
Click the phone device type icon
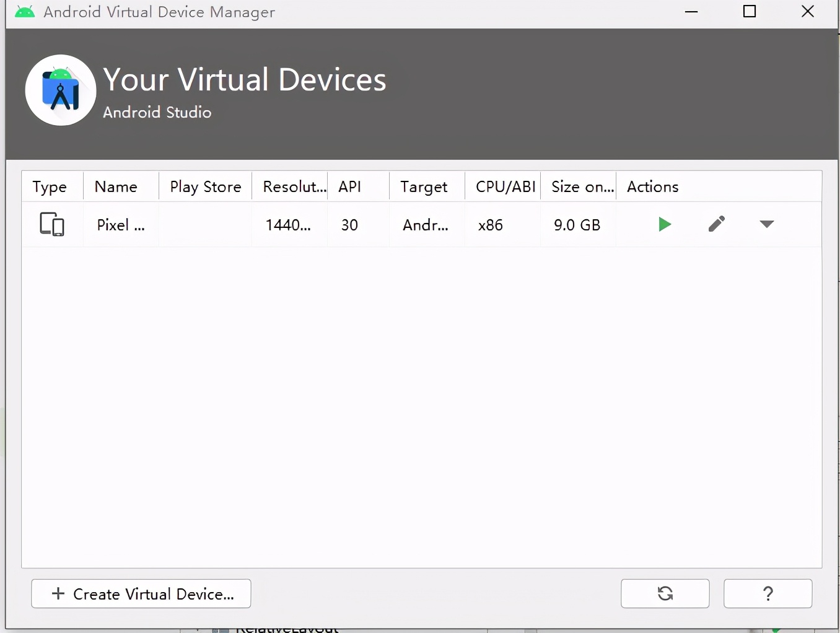coord(52,224)
